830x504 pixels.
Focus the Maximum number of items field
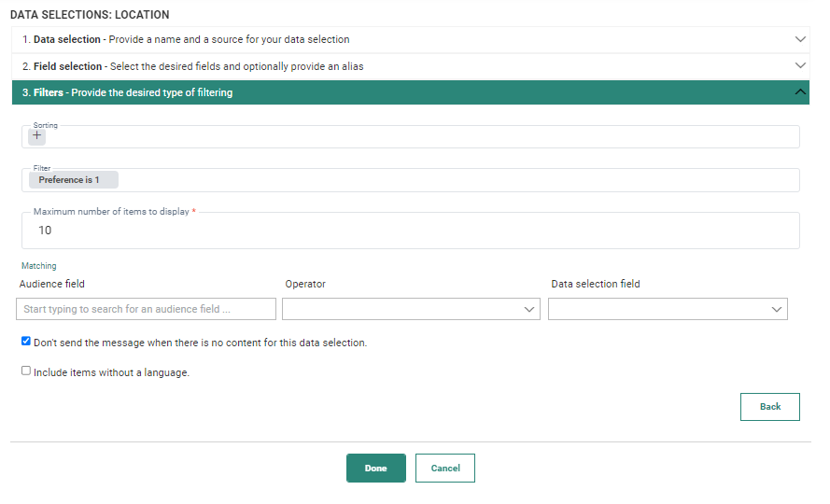click(x=411, y=231)
